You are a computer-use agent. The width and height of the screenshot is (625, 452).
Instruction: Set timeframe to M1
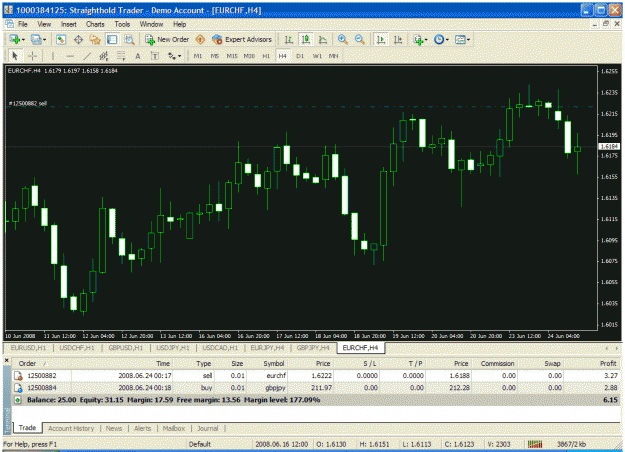[198, 56]
